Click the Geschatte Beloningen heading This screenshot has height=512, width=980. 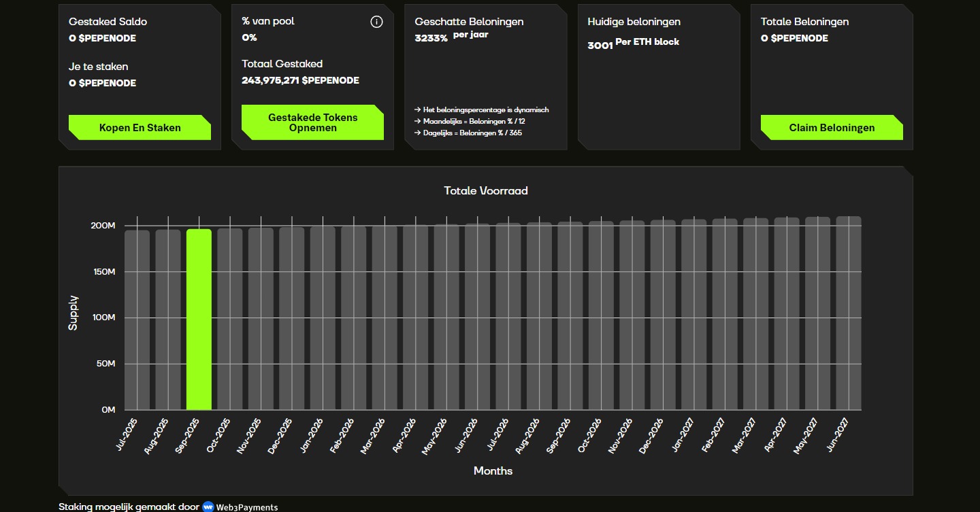470,22
